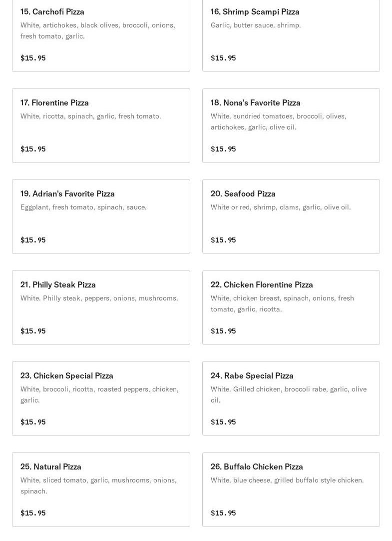The width and height of the screenshot is (392, 541).
Task: Click the Rabe Special Pizza title
Action: (252, 375)
